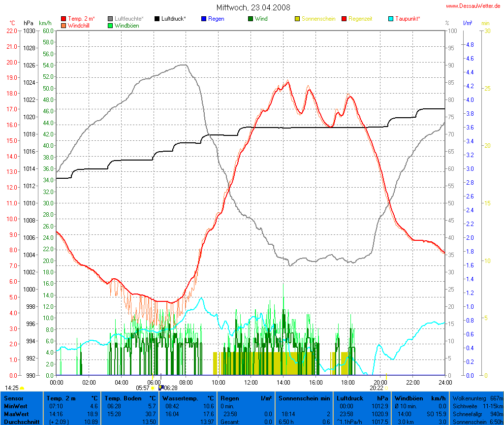Click the sunrise sun icon at 05:57
Viewport: 504px width, 425px height.
(x=153, y=388)
